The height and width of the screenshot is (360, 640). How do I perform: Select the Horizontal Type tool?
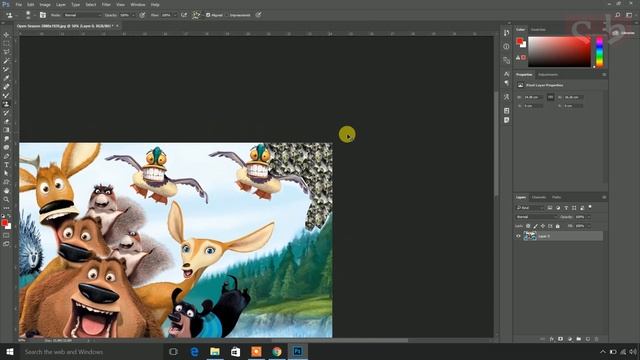pos(6,164)
